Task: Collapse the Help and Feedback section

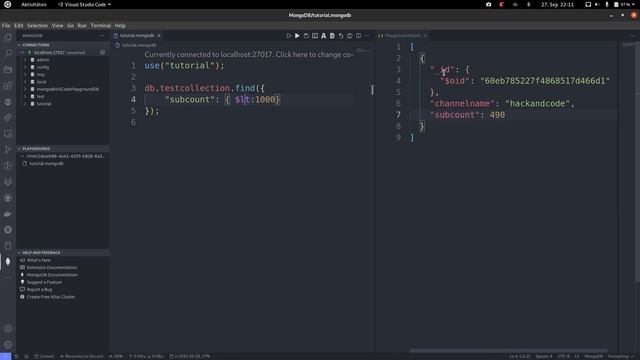Action: (63, 253)
